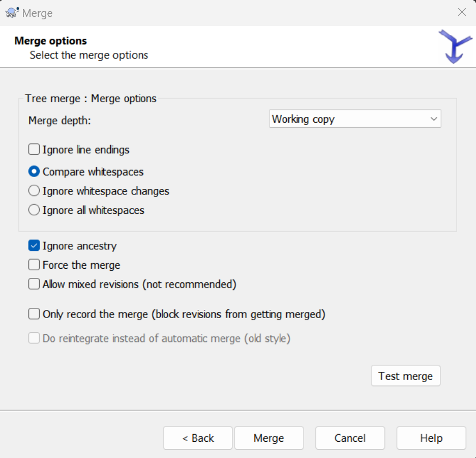
Task: Open the Merge depth dropdown
Action: pos(354,119)
